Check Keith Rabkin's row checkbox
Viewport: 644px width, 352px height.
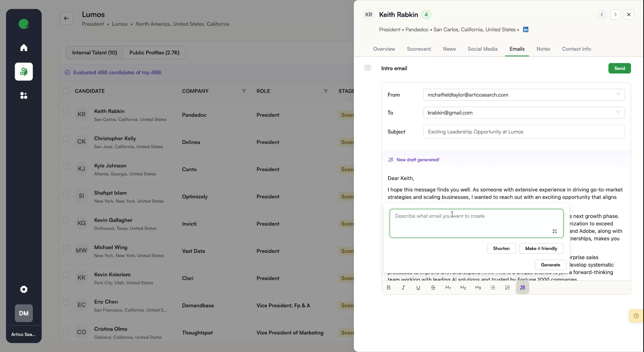66,112
